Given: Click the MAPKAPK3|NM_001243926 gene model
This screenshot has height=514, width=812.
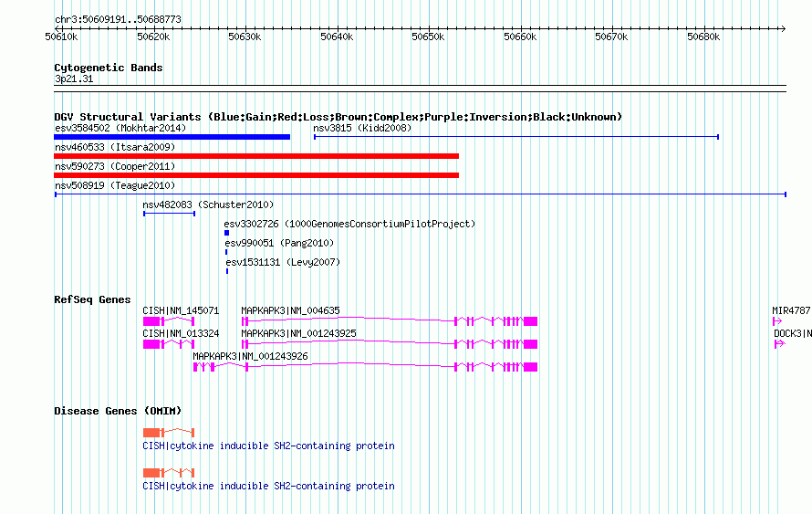Looking at the screenshot, I should coord(365,367).
